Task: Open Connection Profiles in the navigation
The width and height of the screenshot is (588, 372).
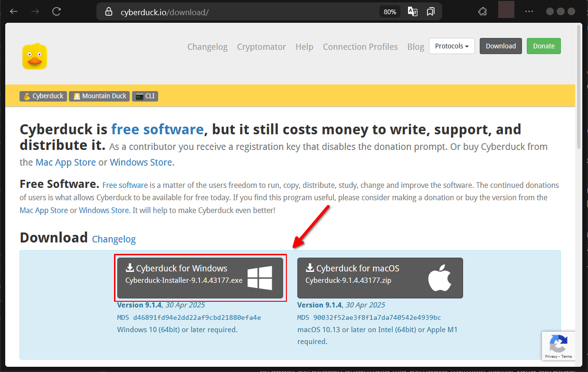Action: click(360, 46)
